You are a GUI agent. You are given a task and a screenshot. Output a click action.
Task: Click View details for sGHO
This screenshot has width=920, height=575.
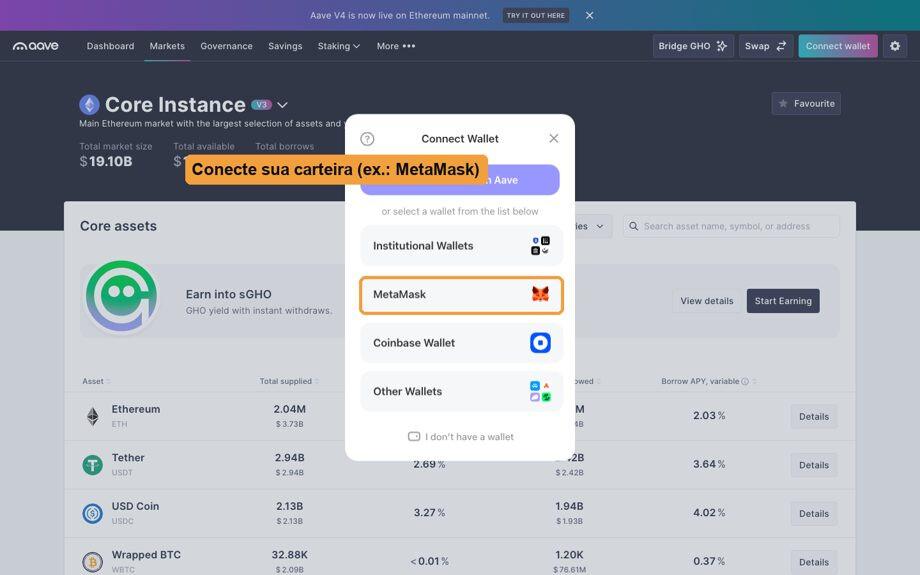(x=706, y=300)
